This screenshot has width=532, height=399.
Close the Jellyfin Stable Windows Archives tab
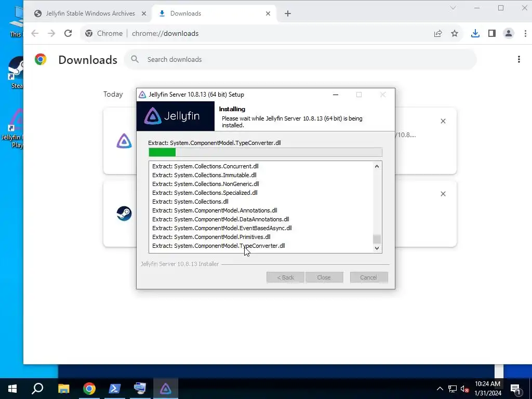point(144,14)
